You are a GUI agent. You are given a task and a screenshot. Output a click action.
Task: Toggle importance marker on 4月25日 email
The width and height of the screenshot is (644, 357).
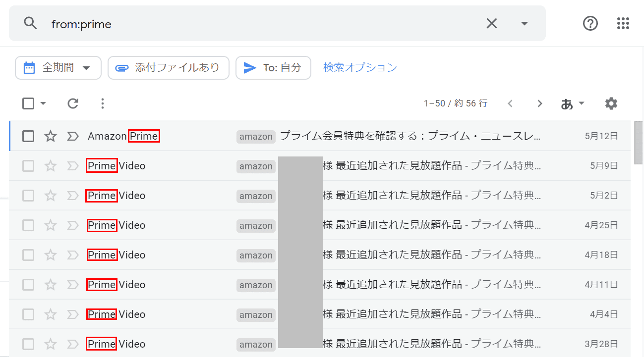[x=73, y=225]
